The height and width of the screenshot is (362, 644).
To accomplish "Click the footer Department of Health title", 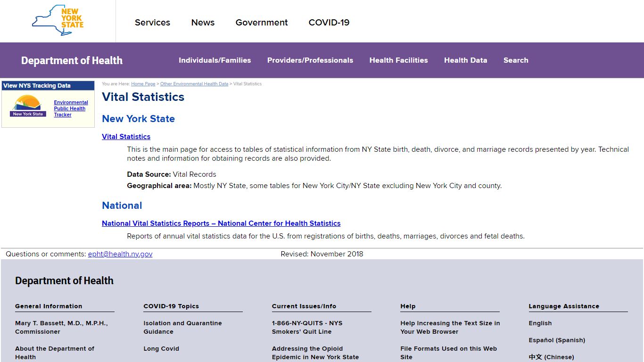I will click(64, 281).
